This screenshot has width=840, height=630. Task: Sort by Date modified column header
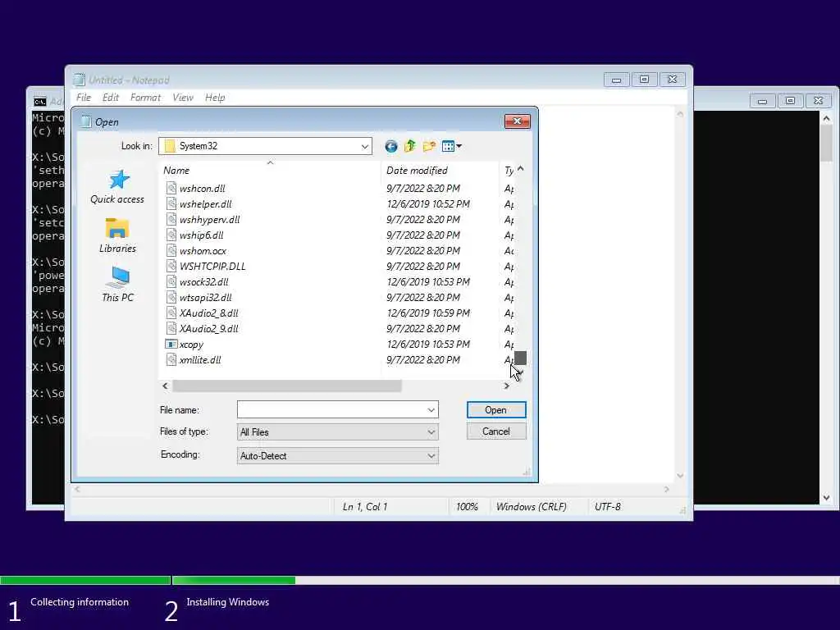(441, 171)
